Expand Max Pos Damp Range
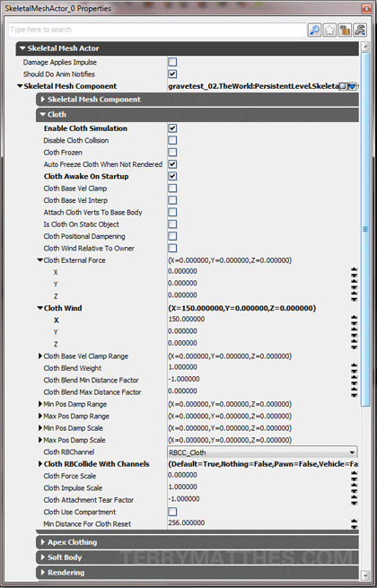 coord(40,417)
